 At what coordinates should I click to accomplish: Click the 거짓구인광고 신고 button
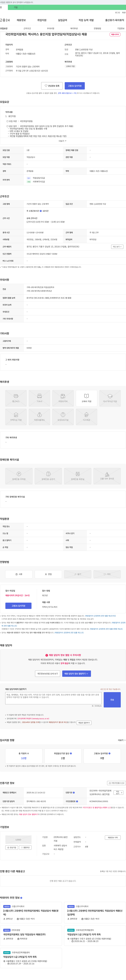click(116, 783)
